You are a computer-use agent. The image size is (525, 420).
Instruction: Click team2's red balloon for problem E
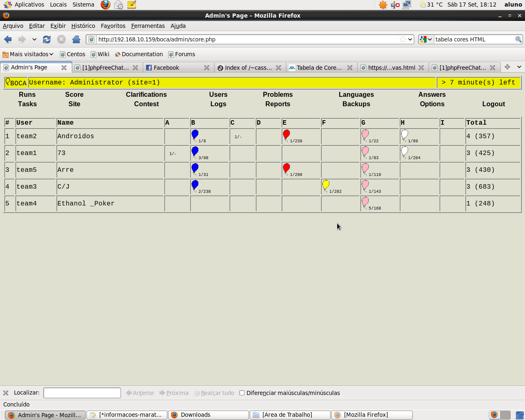tap(286, 135)
